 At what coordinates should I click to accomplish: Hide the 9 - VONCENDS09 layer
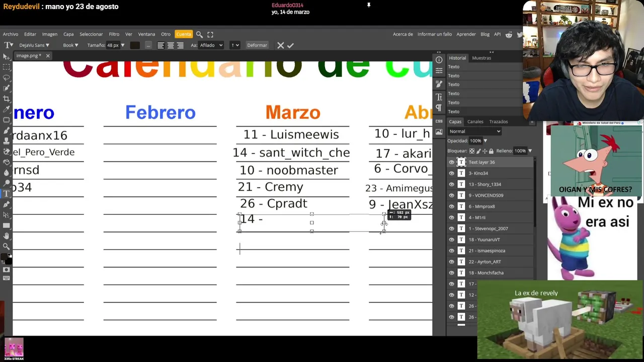(x=451, y=195)
